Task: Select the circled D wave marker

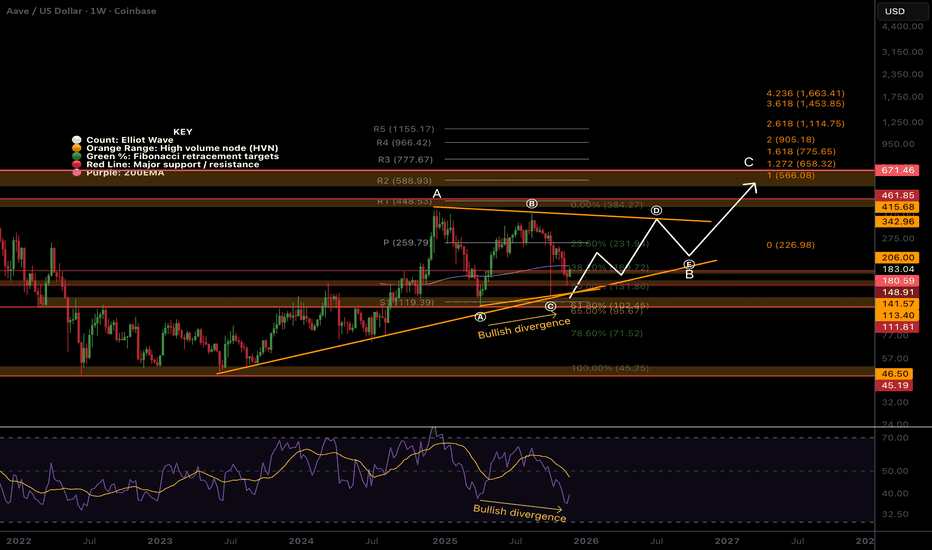Action: [x=657, y=211]
